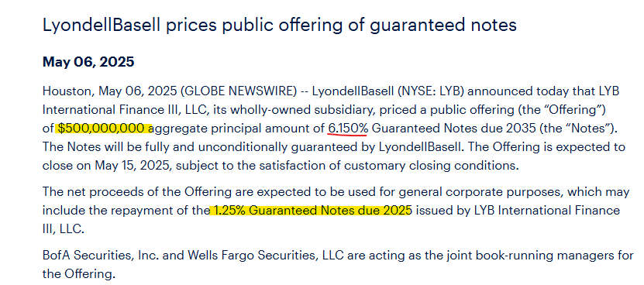Click "BofA Securities, Inc." text
This screenshot has height=285, width=644.
click(x=101, y=256)
